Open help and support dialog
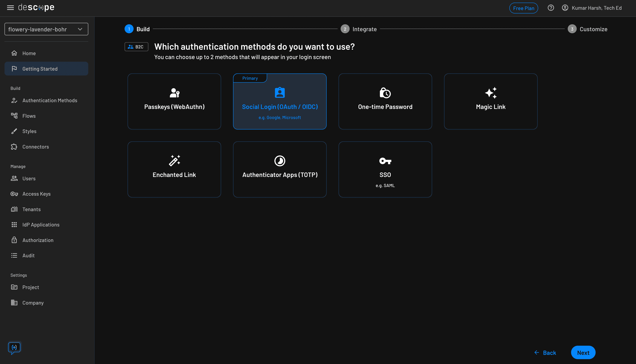Viewport: 636px width, 364px height. point(551,8)
